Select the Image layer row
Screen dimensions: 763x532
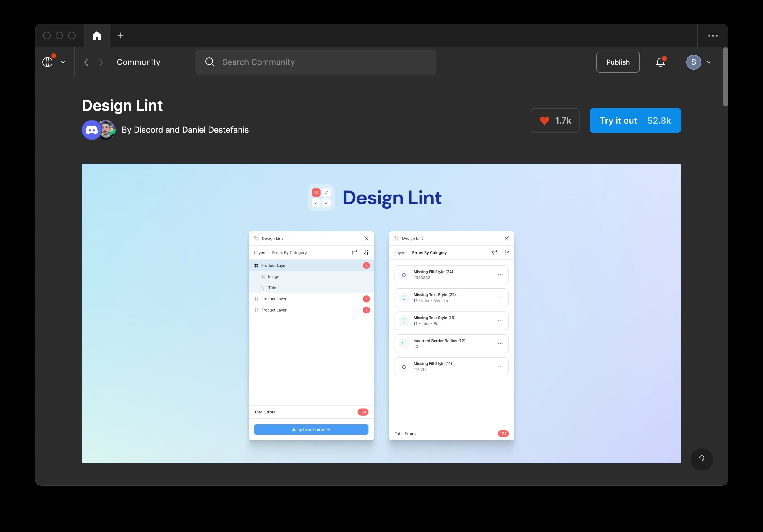[311, 277]
